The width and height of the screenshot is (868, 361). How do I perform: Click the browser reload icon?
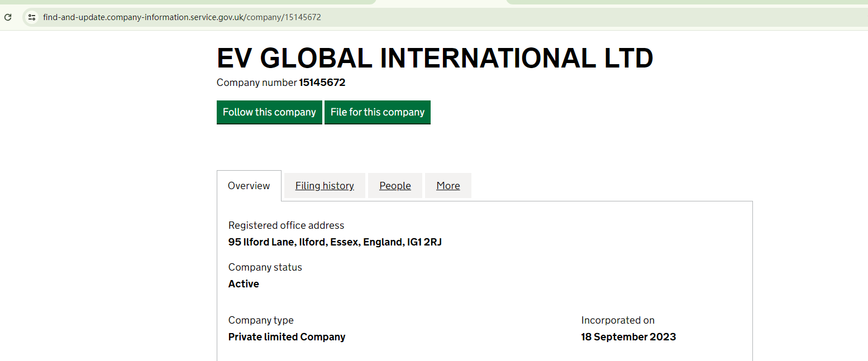click(8, 17)
